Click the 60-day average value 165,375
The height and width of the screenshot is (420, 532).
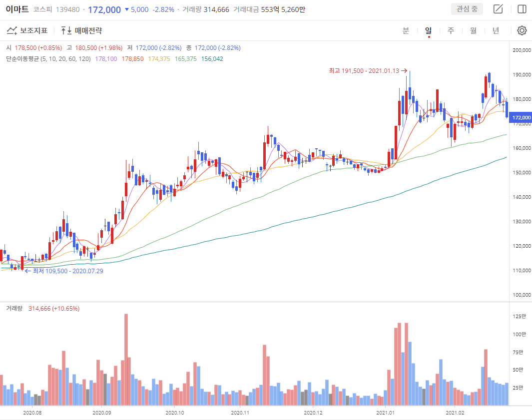coord(186,59)
